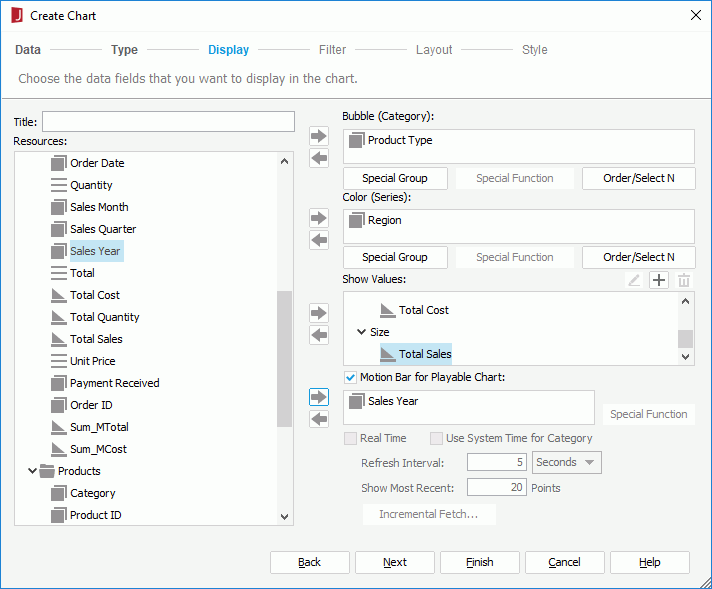Go to the Type step

pyautogui.click(x=124, y=49)
